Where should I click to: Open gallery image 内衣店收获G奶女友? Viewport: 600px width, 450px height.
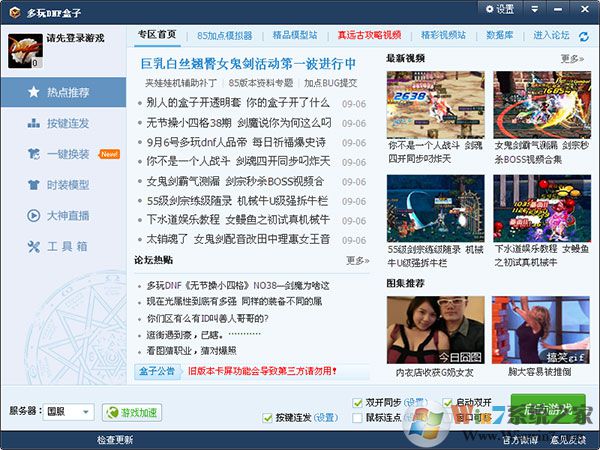coord(435,330)
